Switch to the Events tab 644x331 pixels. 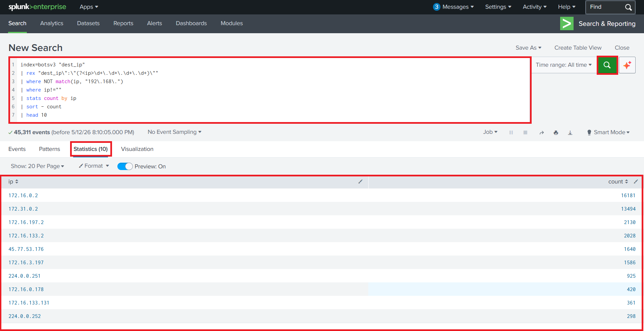[17, 149]
